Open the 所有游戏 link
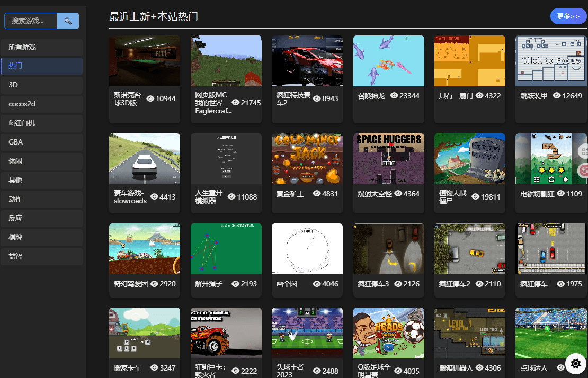This screenshot has height=378, width=588. pos(41,47)
